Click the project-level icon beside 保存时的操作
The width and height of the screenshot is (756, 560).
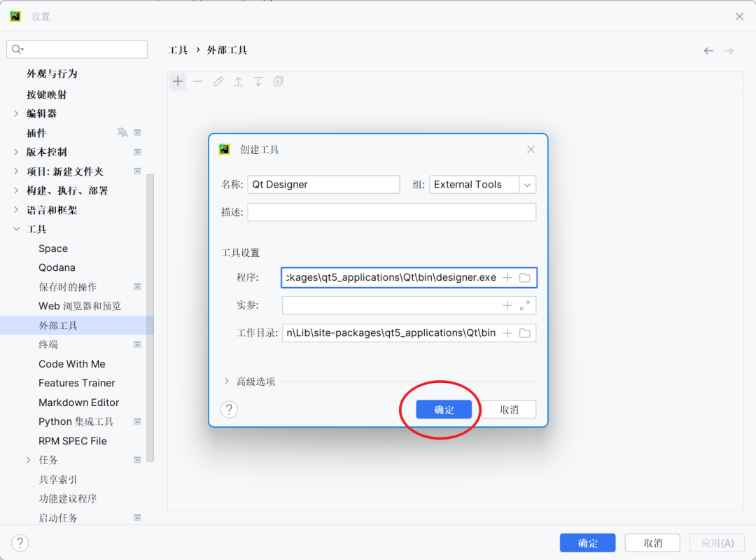click(x=137, y=286)
